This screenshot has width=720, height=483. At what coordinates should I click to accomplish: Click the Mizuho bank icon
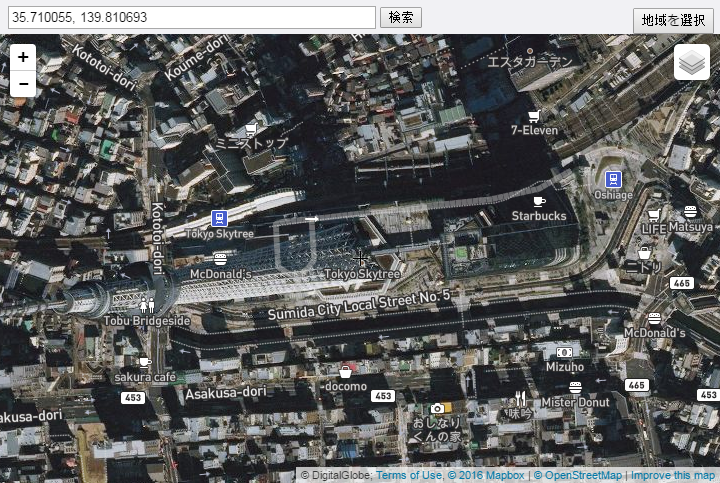coord(564,353)
